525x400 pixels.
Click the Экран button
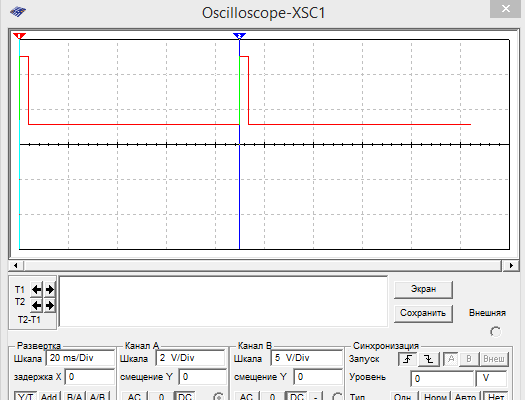pos(423,289)
